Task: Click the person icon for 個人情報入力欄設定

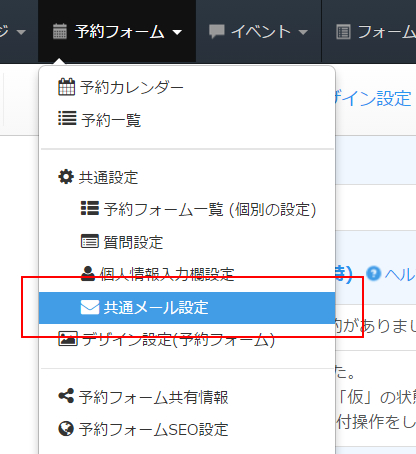Action: click(88, 274)
